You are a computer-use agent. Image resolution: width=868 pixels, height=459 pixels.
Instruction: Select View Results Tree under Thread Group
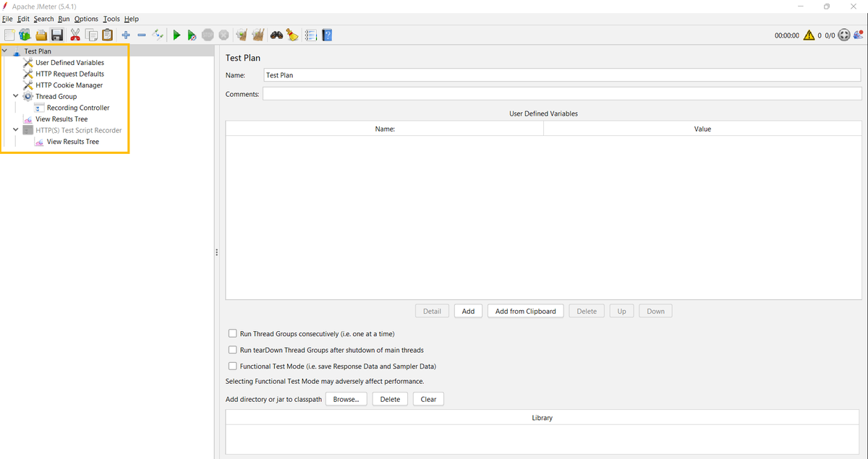61,119
